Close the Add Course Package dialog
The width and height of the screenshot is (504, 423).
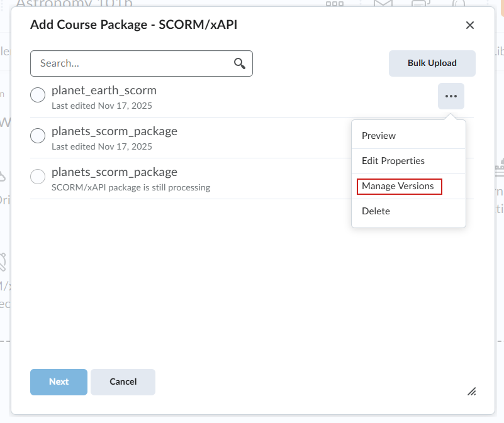pos(469,25)
